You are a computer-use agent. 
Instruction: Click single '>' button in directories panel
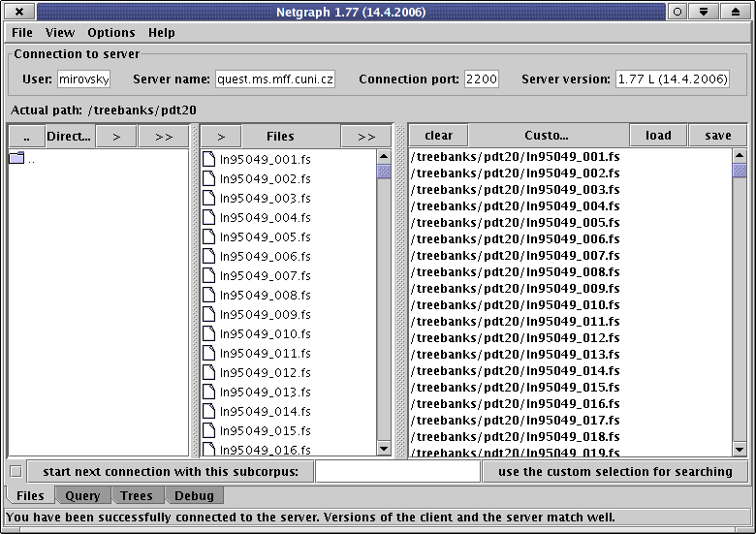(x=116, y=137)
